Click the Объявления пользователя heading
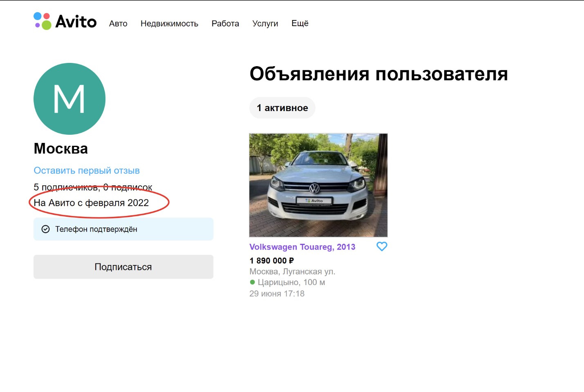Screen dimensions: 584x392 [x=379, y=74]
